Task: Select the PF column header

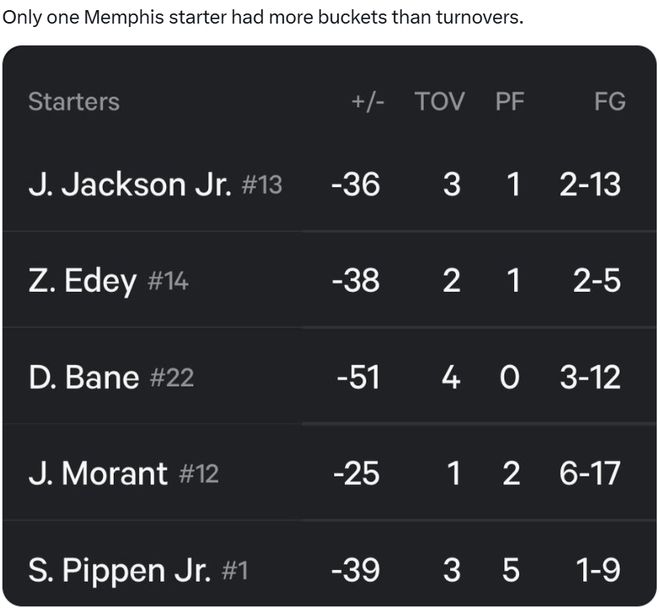Action: 509,101
